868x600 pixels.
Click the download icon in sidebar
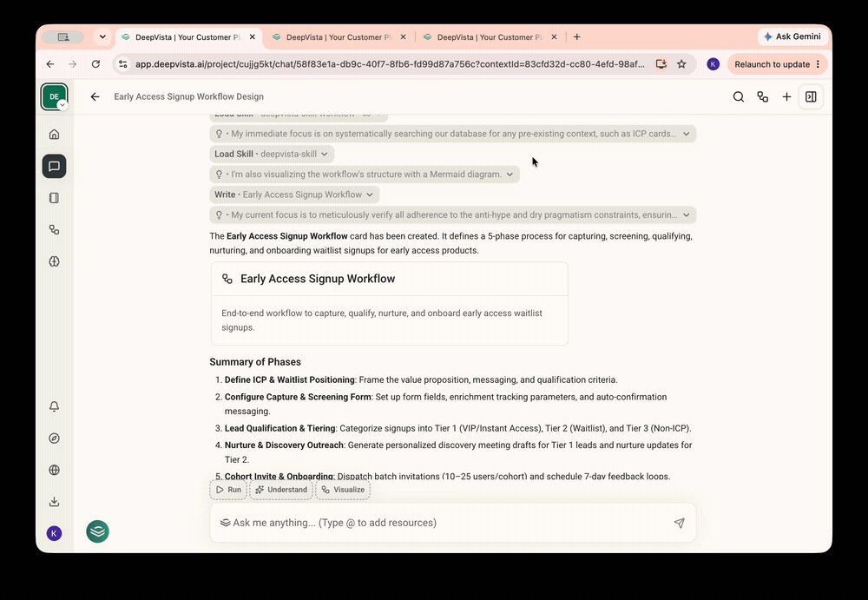pyautogui.click(x=54, y=502)
